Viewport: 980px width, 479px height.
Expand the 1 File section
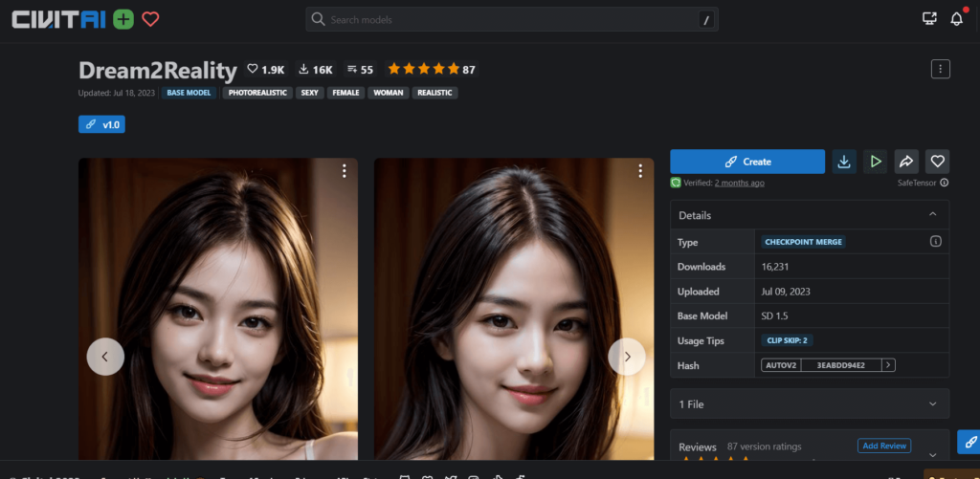(x=933, y=404)
